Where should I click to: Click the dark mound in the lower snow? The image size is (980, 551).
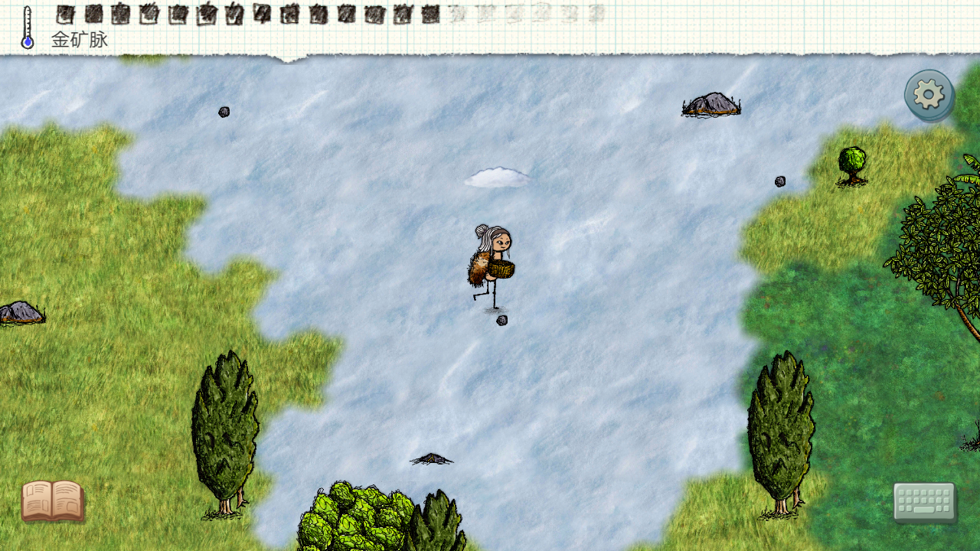(x=432, y=458)
